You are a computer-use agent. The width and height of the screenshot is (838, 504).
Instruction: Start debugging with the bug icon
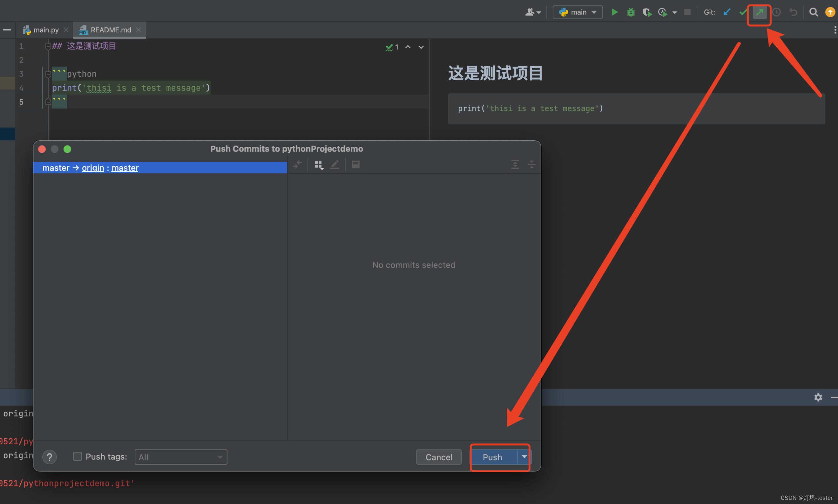pos(631,12)
